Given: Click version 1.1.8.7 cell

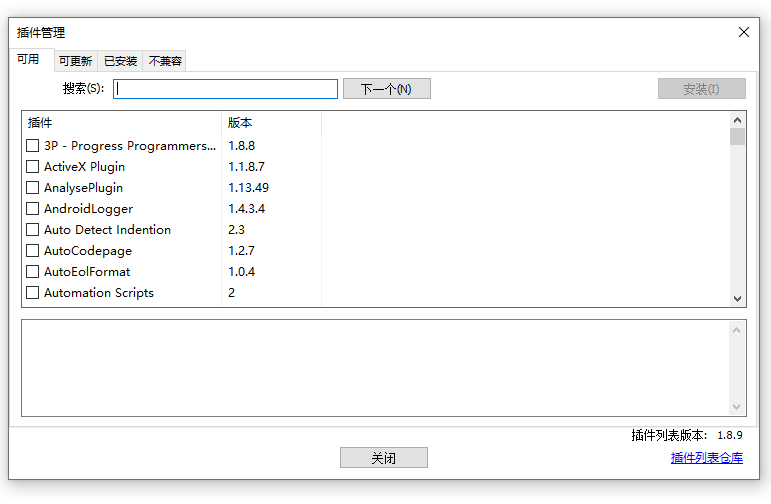Looking at the screenshot, I should point(246,167).
